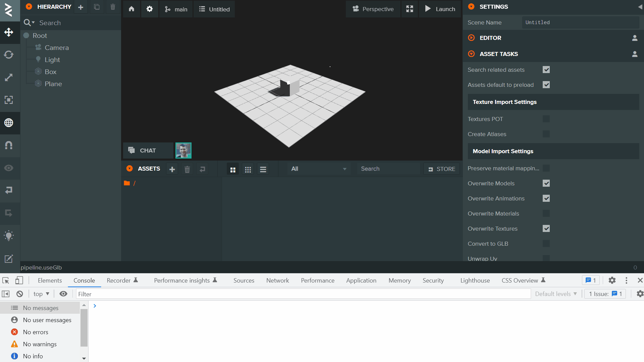Select the Rotate tool in the left toolbar

8,54
